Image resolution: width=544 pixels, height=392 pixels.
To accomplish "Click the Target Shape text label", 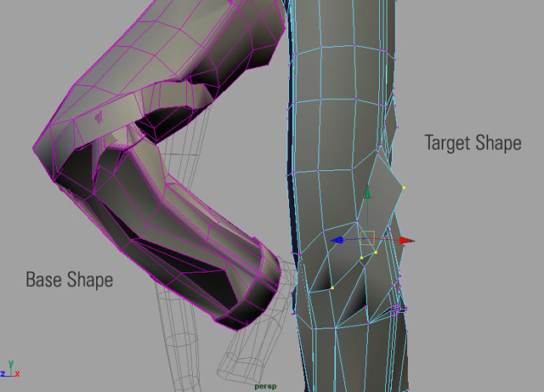I will pos(473,143).
